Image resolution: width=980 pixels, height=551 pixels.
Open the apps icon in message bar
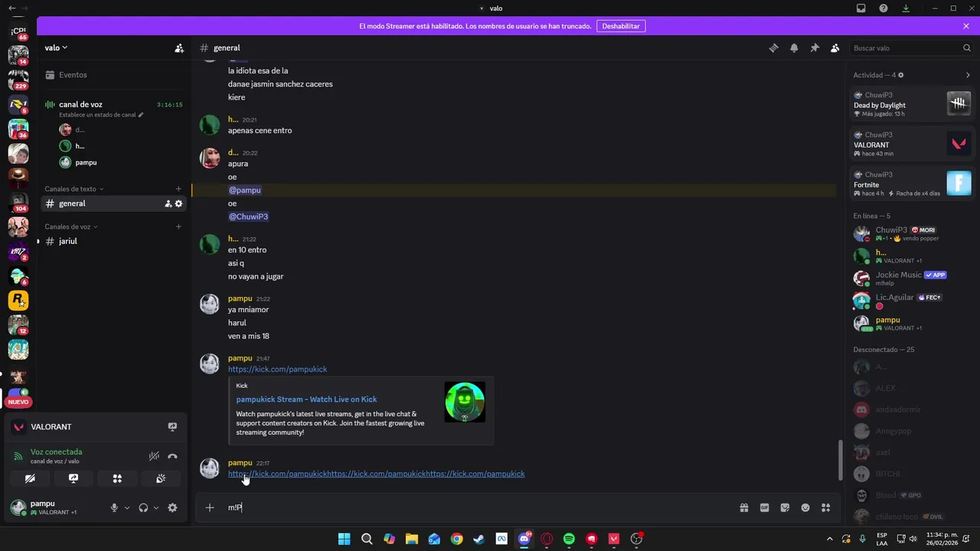825,507
